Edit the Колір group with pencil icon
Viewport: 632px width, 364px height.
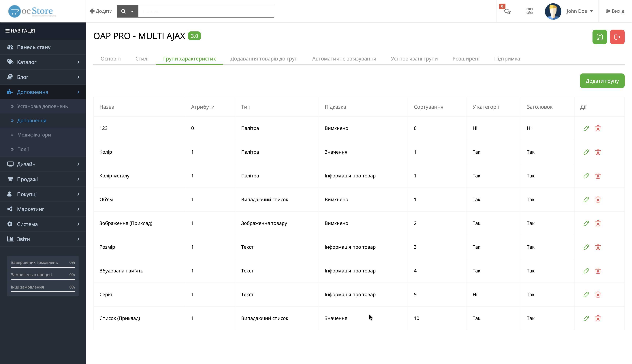[x=586, y=152]
